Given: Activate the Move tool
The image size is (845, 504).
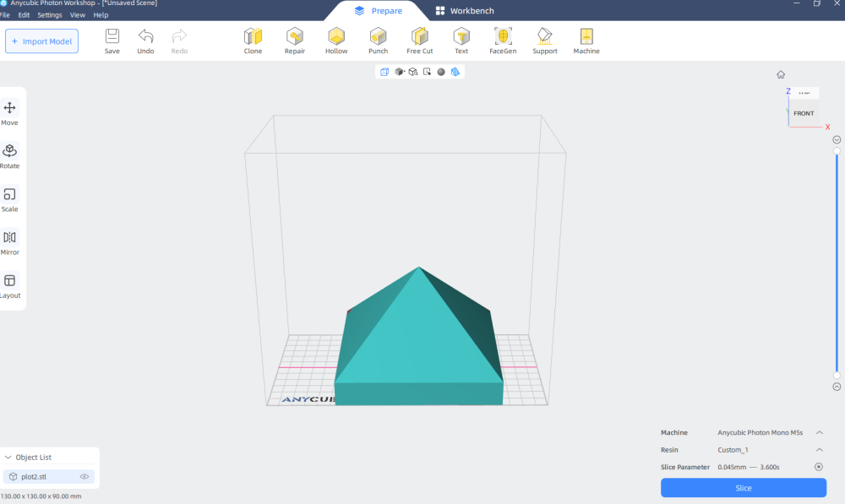Looking at the screenshot, I should (x=9, y=113).
